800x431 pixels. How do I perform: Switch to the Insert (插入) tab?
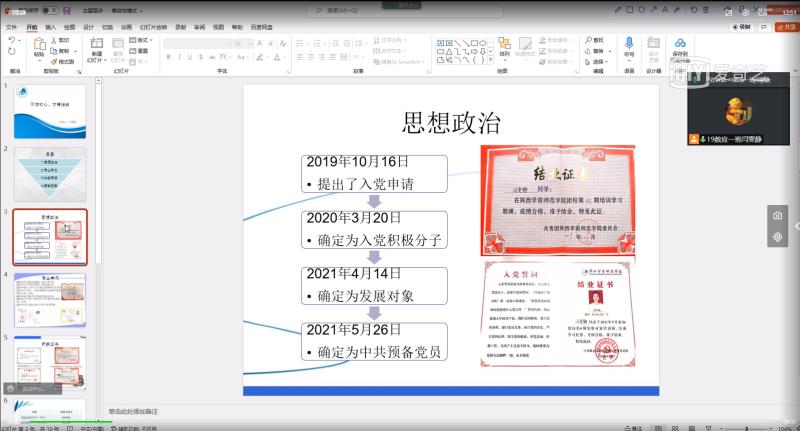[x=51, y=27]
